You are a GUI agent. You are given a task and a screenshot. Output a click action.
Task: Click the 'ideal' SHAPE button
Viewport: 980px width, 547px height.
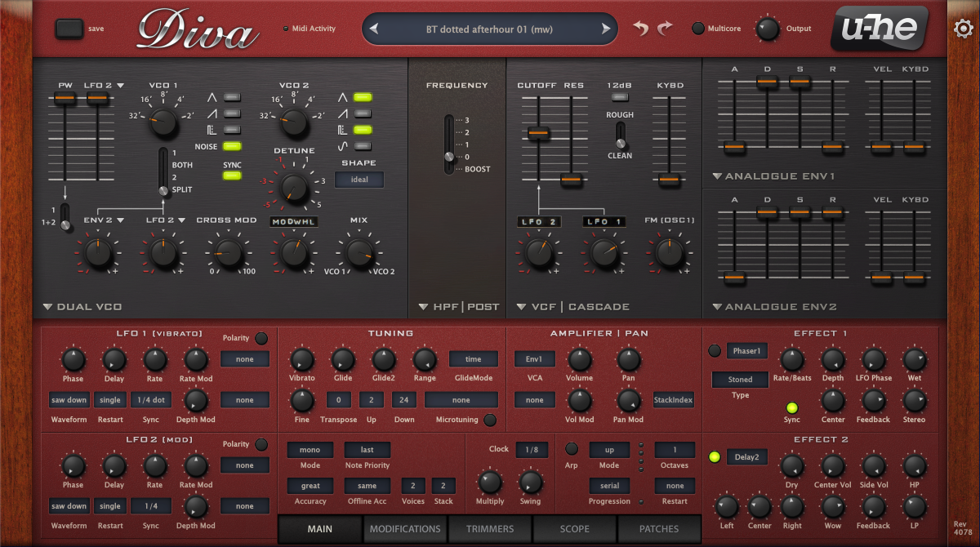tap(359, 180)
